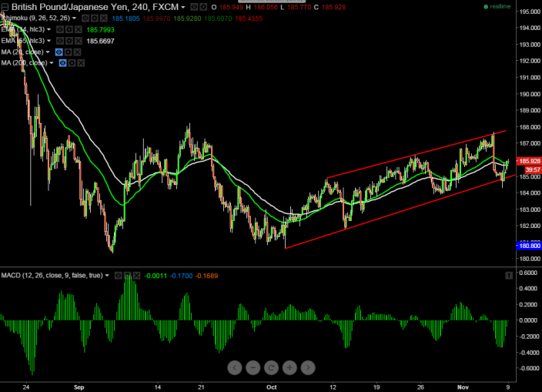Open settings gear for EMA (55, hlc3)
Image resolution: width=542 pixels, height=392 pixels.
click(69, 41)
